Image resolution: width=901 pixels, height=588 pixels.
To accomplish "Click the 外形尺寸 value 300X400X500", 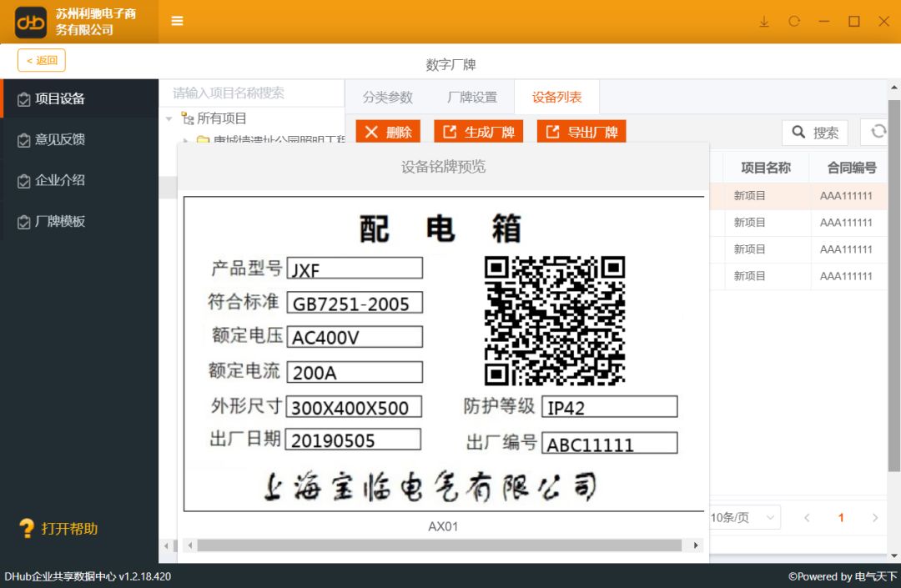I will pos(354,406).
